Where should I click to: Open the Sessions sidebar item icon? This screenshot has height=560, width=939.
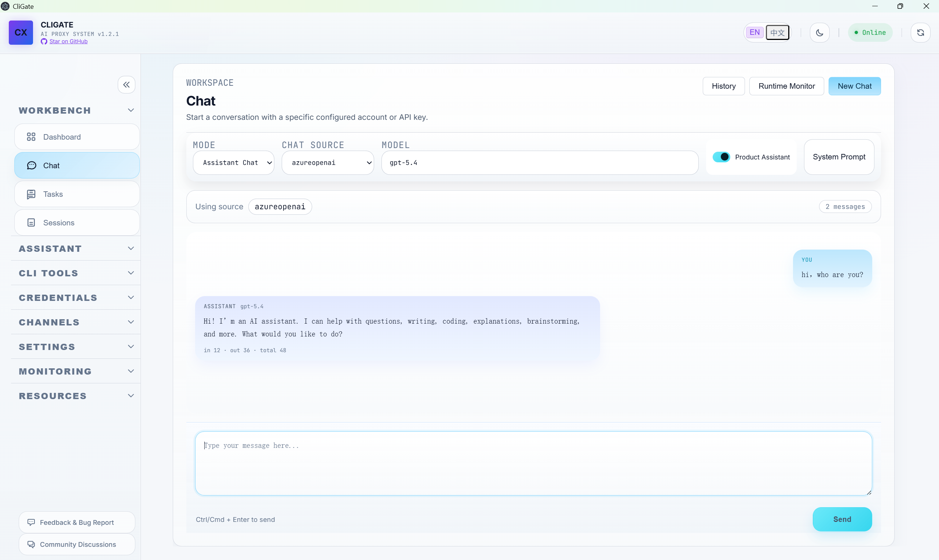click(x=31, y=222)
